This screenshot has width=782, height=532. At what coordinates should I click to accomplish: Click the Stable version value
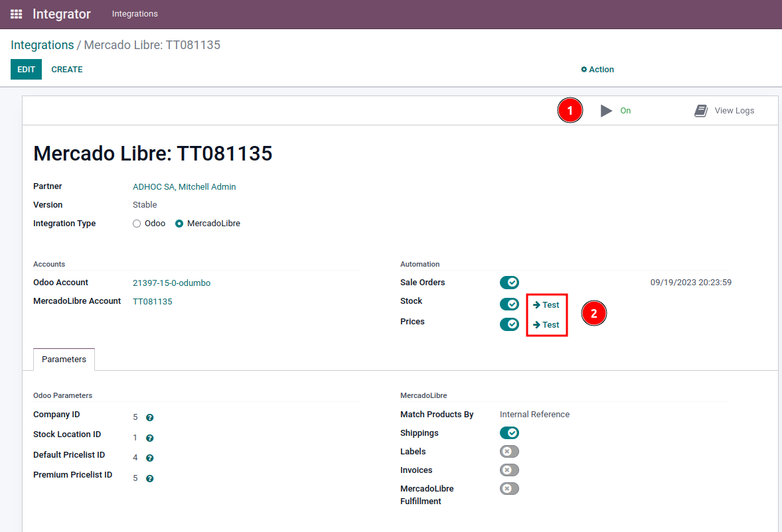[145, 205]
